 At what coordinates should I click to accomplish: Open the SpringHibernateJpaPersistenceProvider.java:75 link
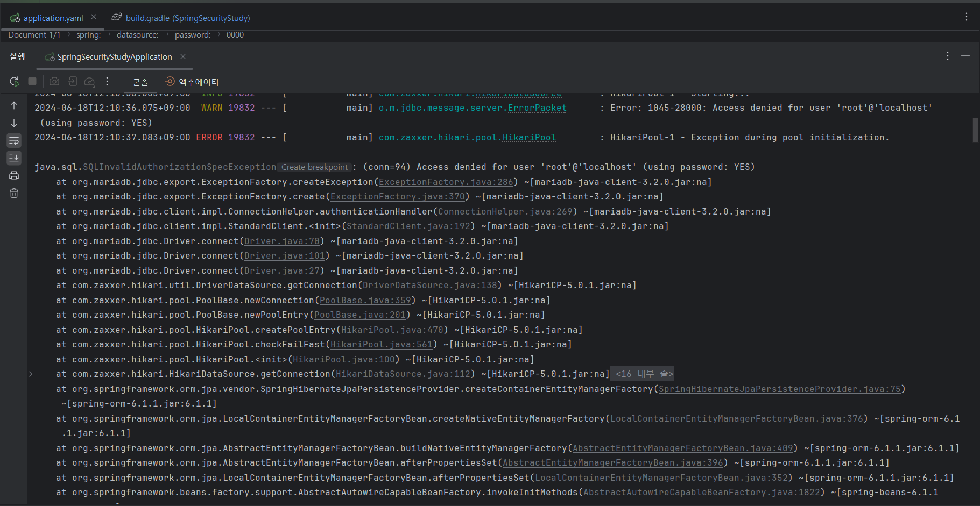tap(779, 389)
